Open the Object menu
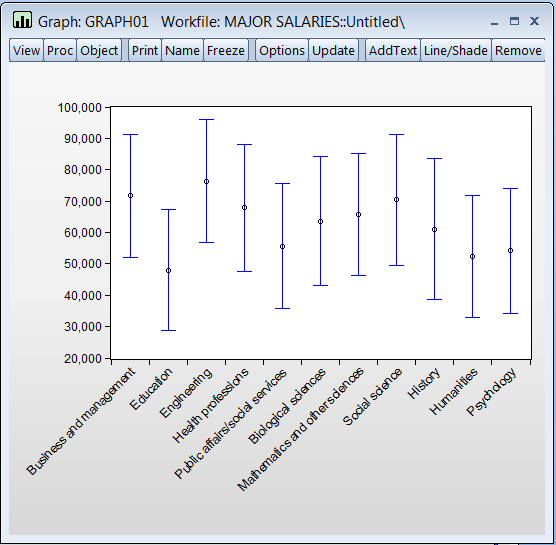This screenshot has width=556, height=545. coord(99,50)
